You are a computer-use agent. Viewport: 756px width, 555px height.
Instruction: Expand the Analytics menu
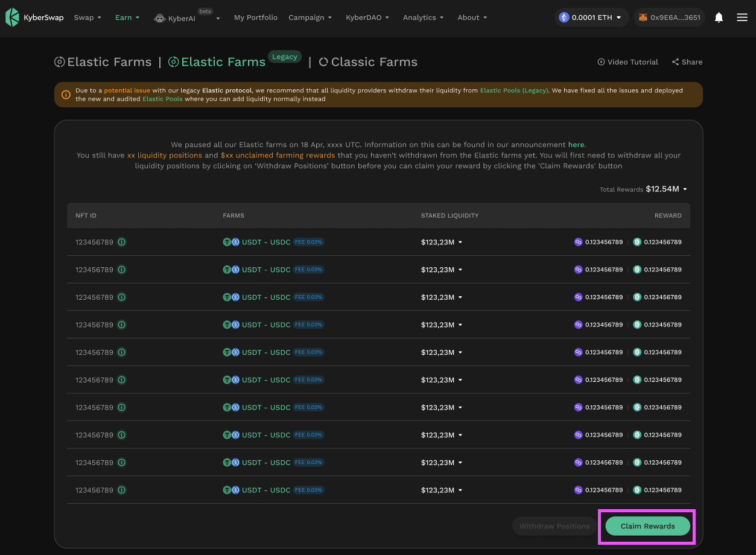423,17
